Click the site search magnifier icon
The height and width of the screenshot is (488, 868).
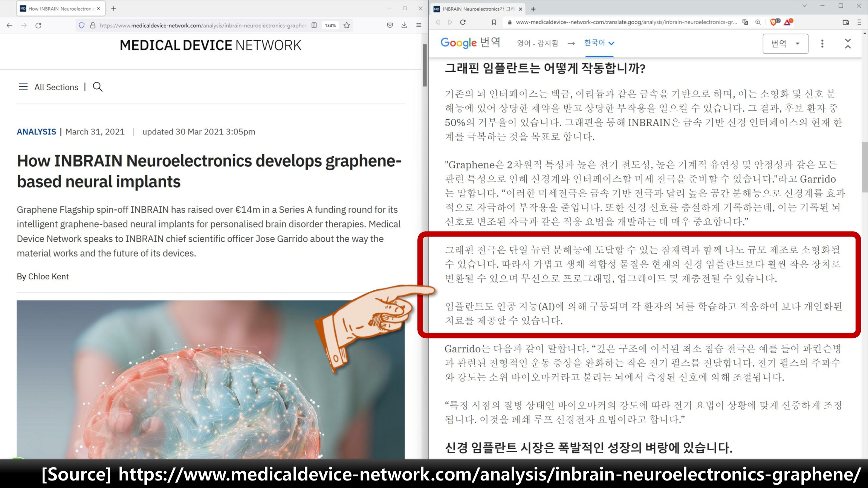[x=98, y=87]
